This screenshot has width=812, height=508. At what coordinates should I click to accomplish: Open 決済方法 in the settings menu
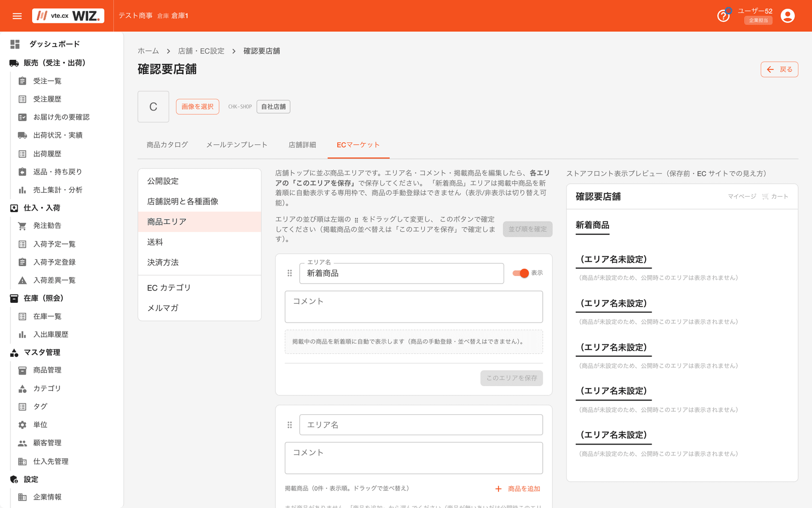point(200,263)
